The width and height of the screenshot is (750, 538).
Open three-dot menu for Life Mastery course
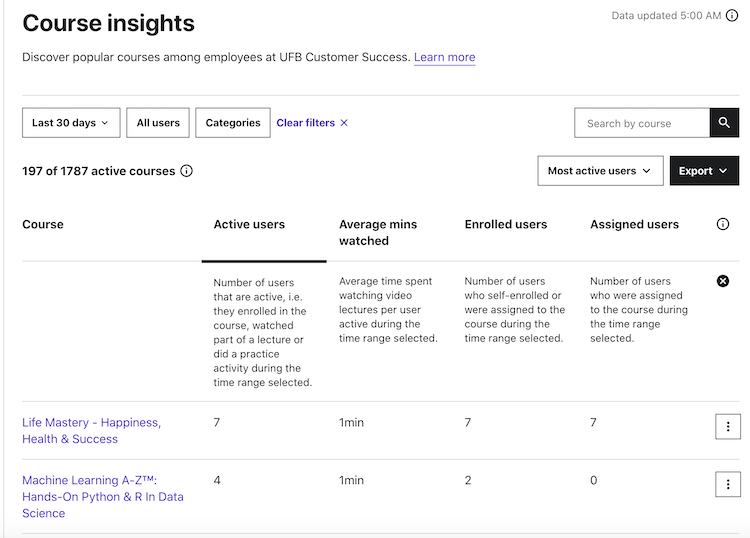point(727,427)
